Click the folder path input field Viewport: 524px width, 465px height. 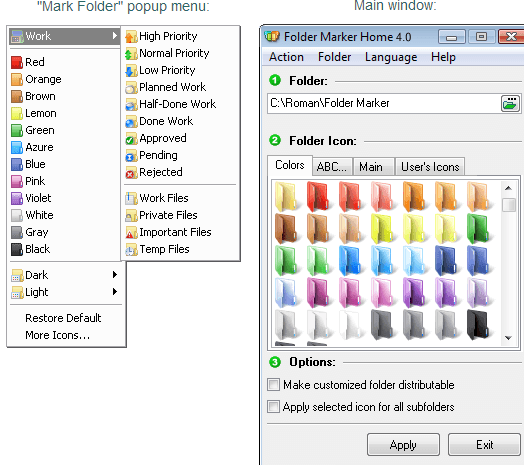(384, 103)
